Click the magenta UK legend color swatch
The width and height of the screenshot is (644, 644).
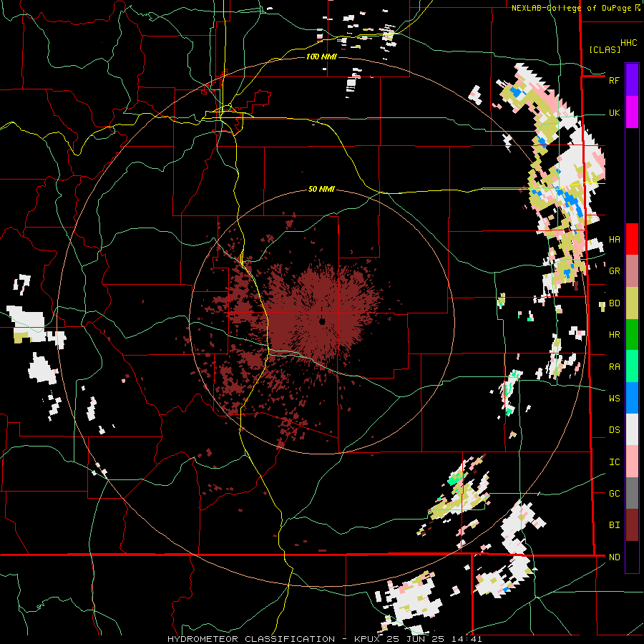pos(632,112)
